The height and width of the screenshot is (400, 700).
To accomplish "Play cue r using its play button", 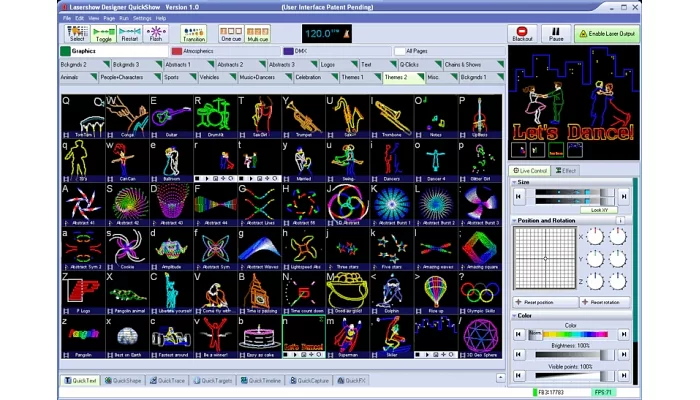I will (207, 179).
